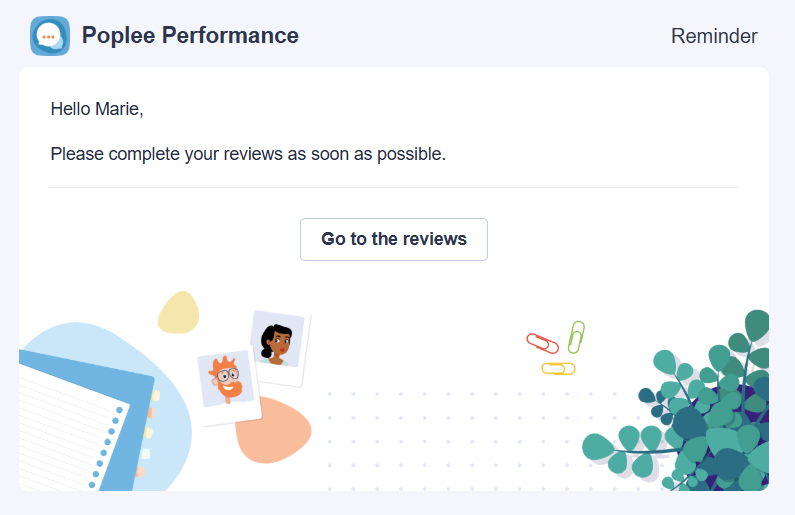Screen dimensions: 795x515
Task: Click the 'Please complete your reviews' message
Action: pos(248,154)
